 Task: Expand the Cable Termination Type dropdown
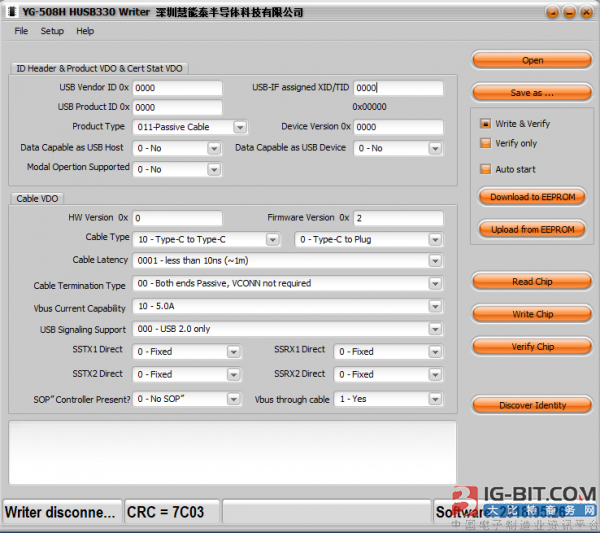435,284
